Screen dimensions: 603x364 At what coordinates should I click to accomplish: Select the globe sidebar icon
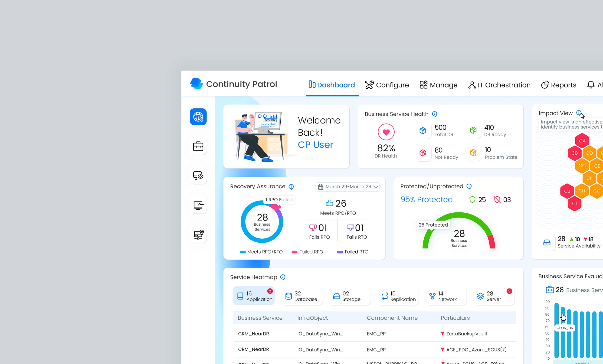[198, 117]
